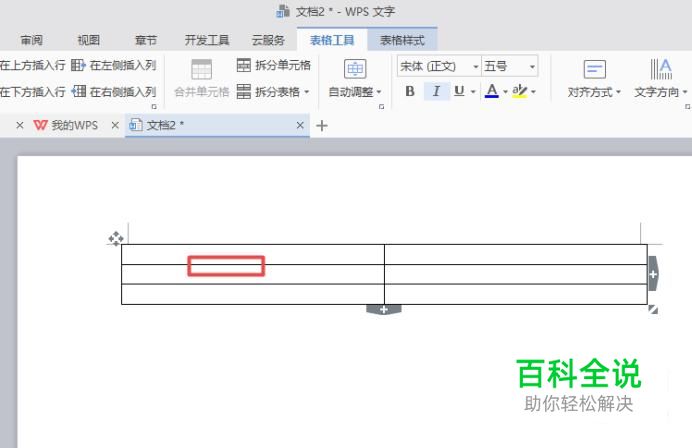Add a row with the bottom plus handle
This screenshot has height=448, width=692.
click(x=384, y=309)
